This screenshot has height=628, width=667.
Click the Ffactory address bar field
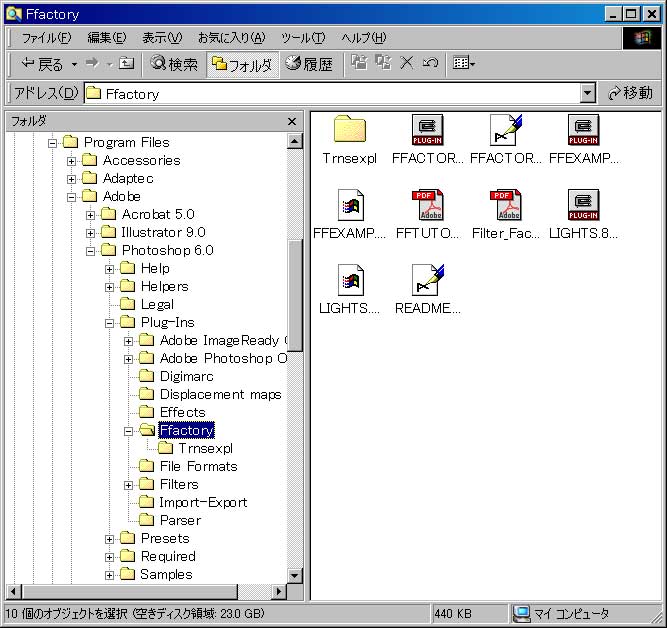coord(332,93)
